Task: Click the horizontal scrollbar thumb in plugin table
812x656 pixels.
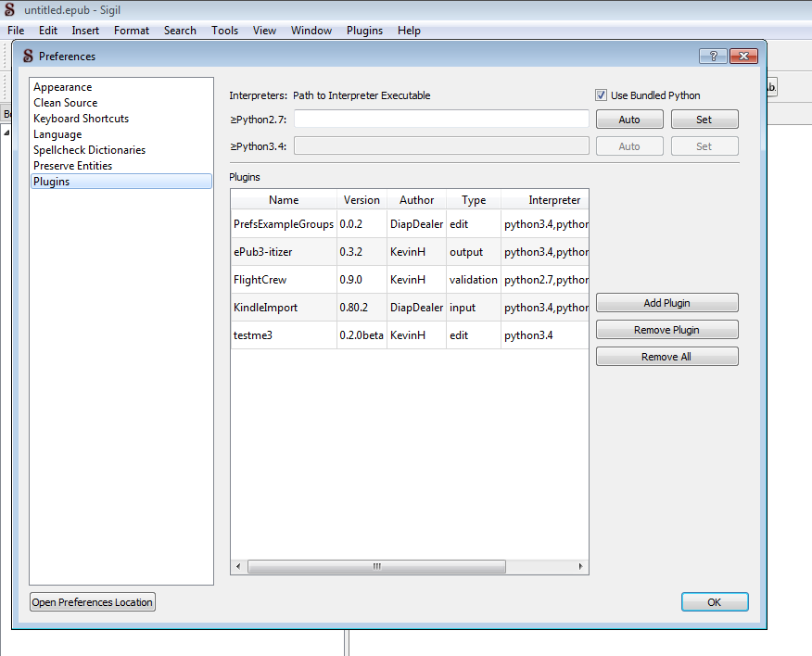Action: [376, 566]
